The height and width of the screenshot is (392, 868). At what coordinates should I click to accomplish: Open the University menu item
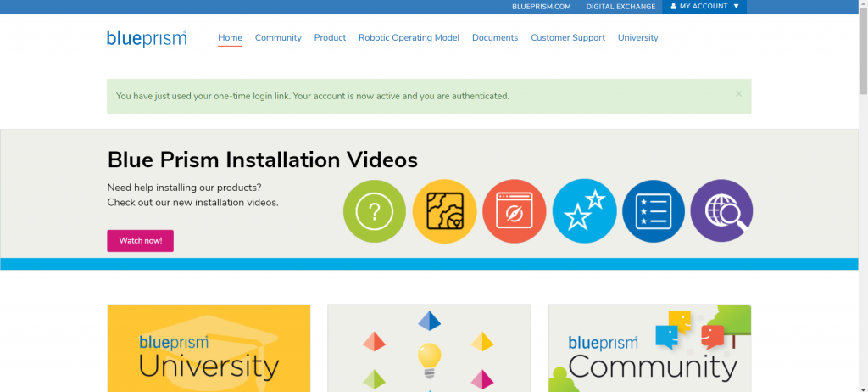(x=637, y=37)
